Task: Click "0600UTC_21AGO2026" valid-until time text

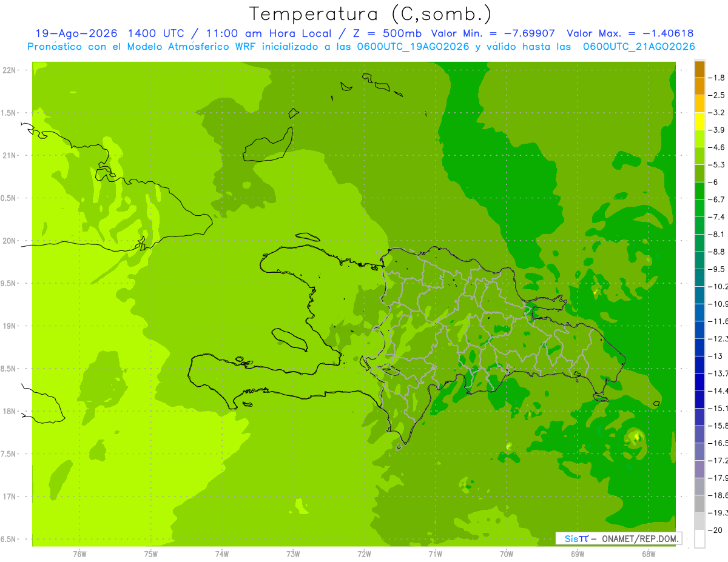Action: point(639,47)
